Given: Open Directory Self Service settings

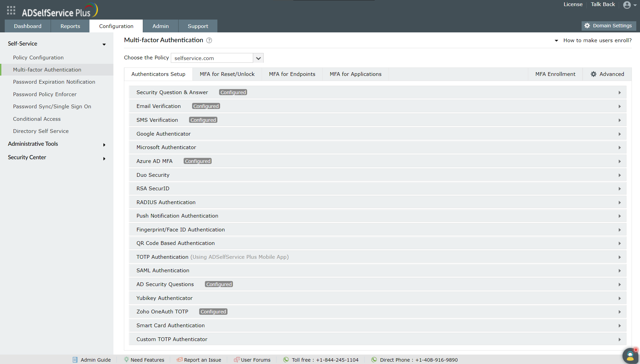Looking at the screenshot, I should click(x=41, y=131).
